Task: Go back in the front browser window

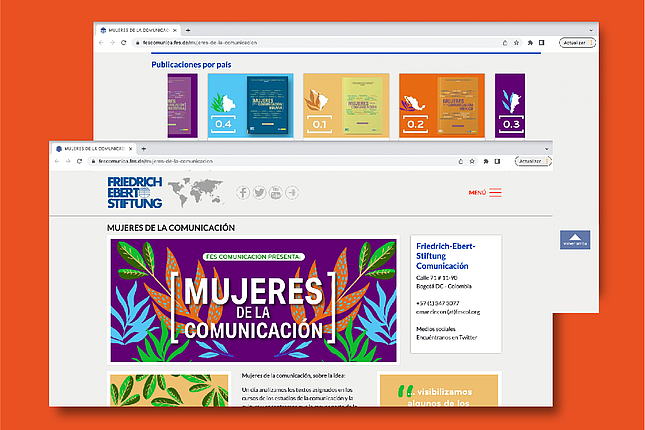Action: coord(58,161)
